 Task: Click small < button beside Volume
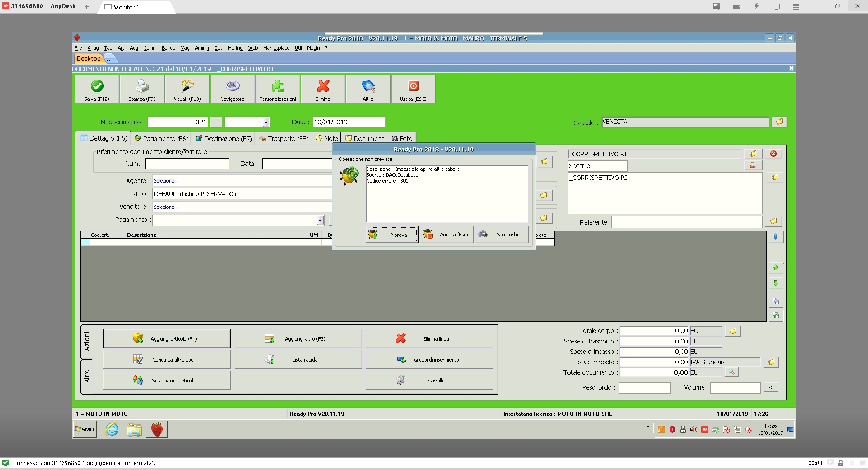[771, 387]
